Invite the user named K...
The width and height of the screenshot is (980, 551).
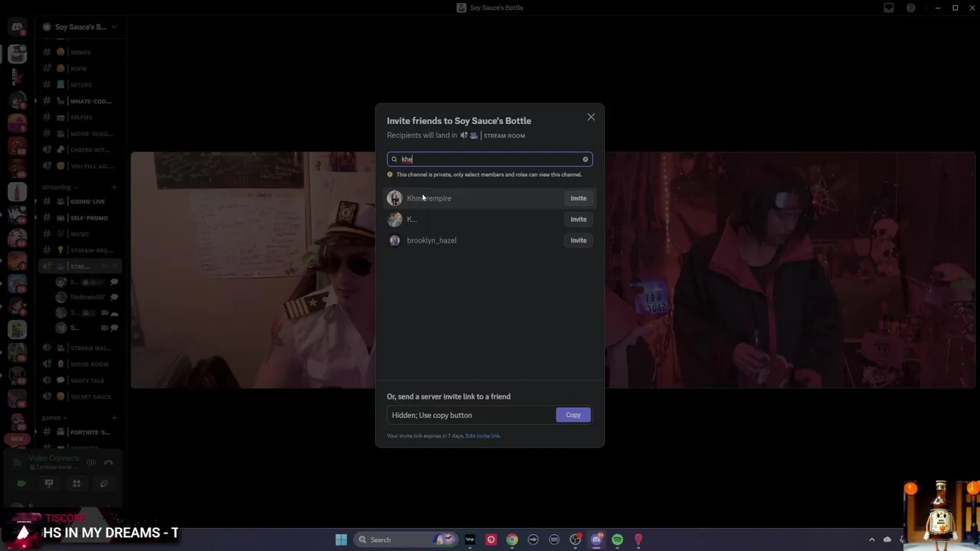[578, 219]
